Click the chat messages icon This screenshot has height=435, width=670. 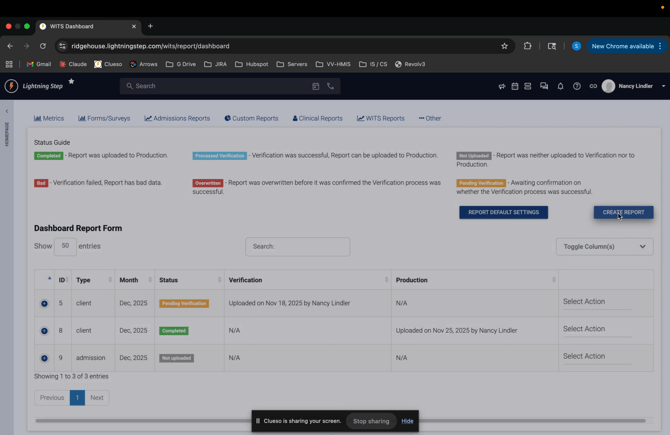coord(544,86)
